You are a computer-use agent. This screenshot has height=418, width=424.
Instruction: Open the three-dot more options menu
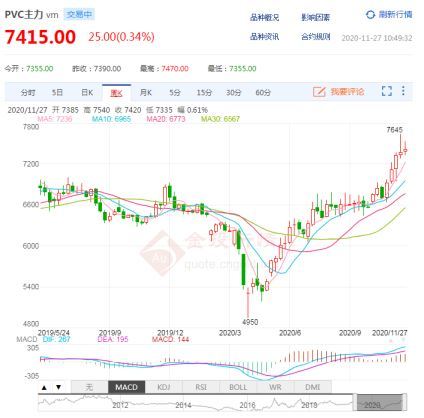coord(403,91)
